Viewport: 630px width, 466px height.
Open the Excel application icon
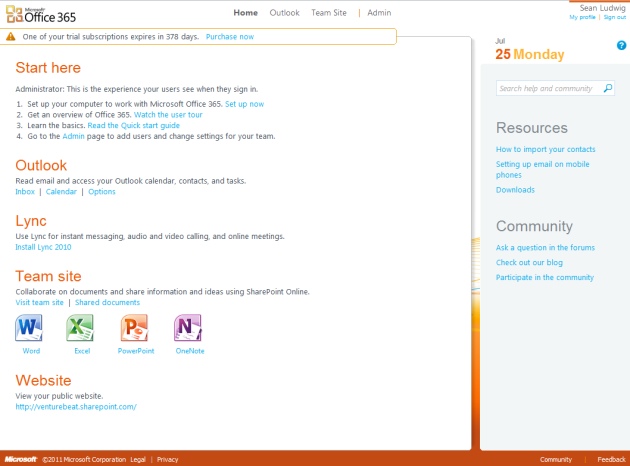pyautogui.click(x=80, y=328)
